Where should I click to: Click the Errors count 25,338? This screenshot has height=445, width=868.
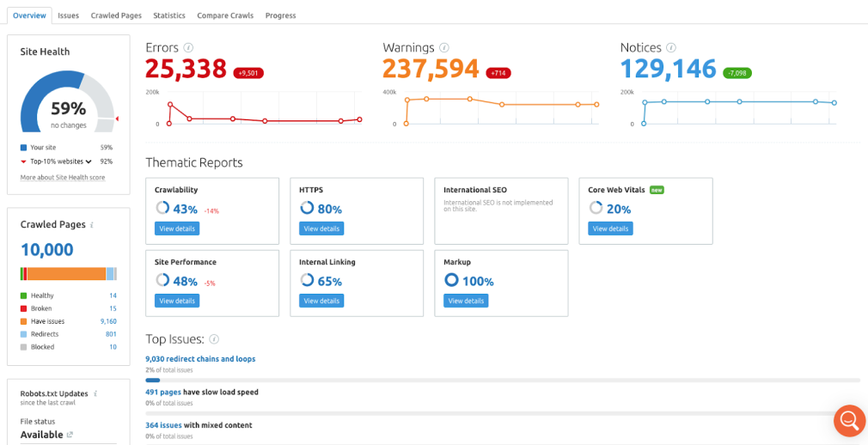(x=186, y=70)
